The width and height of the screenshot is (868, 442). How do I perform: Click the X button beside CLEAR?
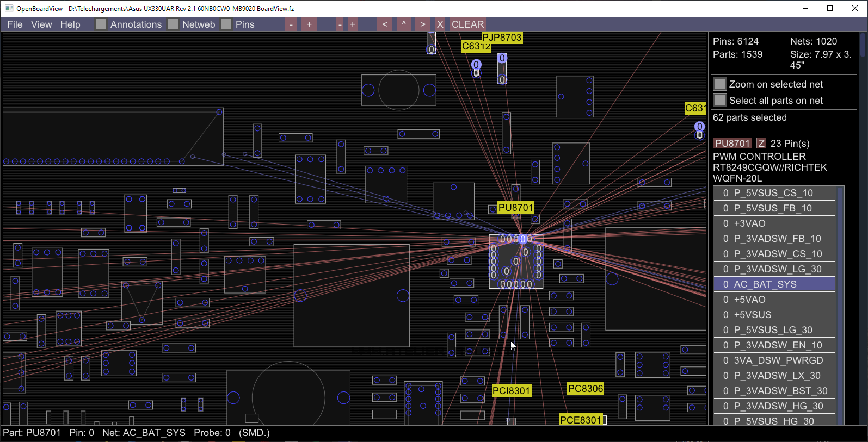440,24
